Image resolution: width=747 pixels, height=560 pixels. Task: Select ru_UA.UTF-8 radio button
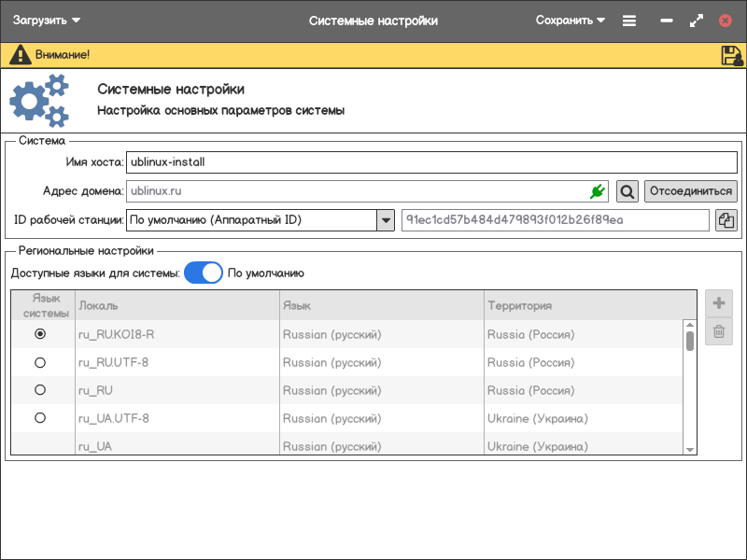(x=40, y=418)
